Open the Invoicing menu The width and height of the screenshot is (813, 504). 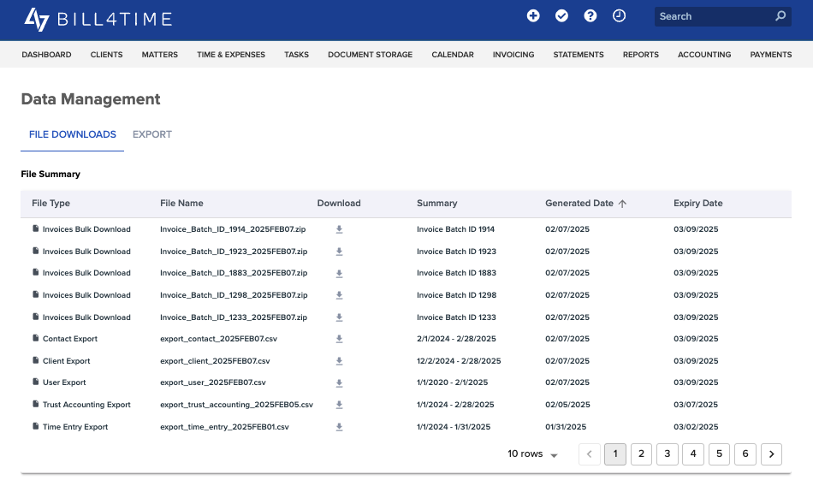pos(513,55)
